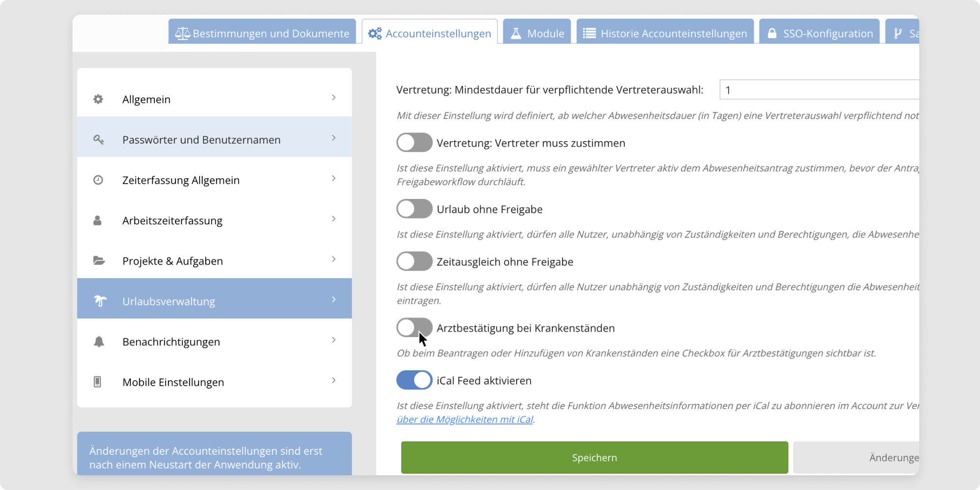
Task: Click the clock icon for Zeiterfassung Allgemein
Action: click(x=98, y=180)
